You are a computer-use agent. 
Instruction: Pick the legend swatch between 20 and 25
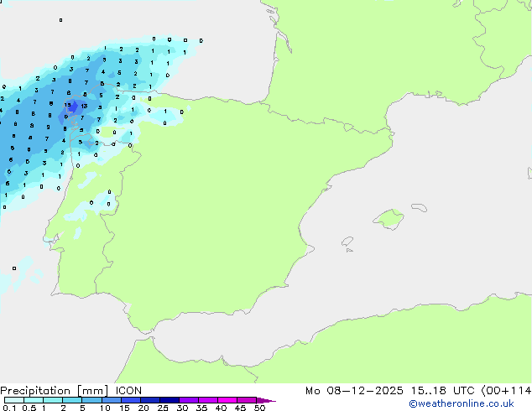[149, 400]
